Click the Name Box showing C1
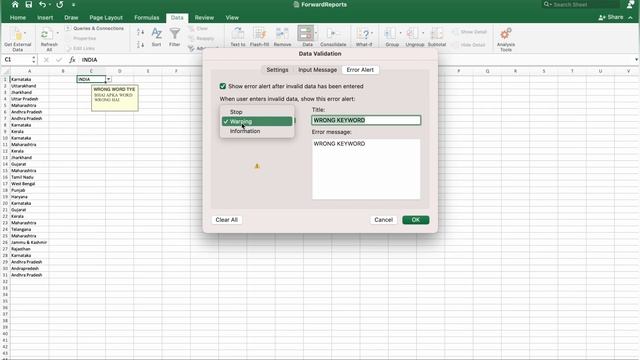 coord(16,60)
